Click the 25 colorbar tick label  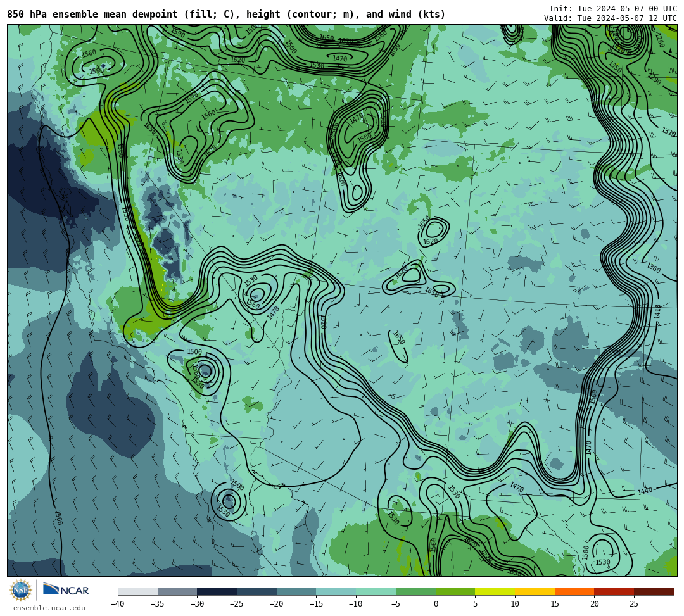(x=634, y=604)
